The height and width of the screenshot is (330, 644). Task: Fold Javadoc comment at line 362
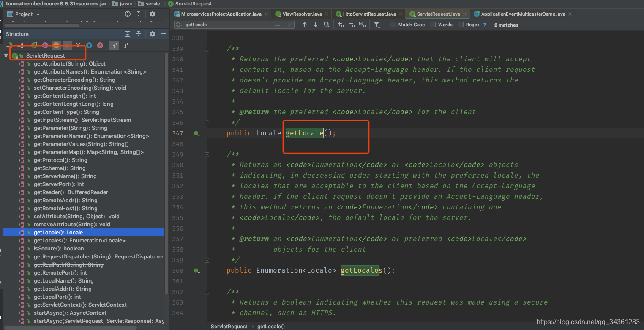(x=207, y=292)
